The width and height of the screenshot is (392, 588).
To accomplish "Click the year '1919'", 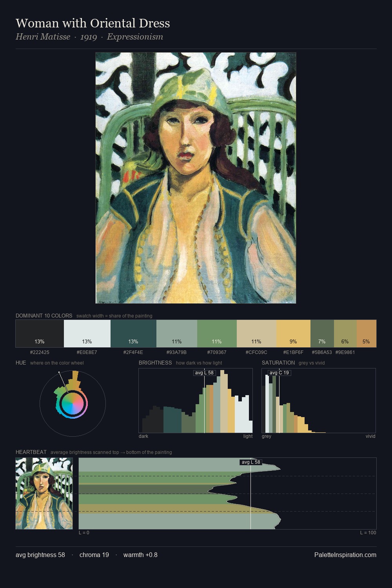I will 89,37.
